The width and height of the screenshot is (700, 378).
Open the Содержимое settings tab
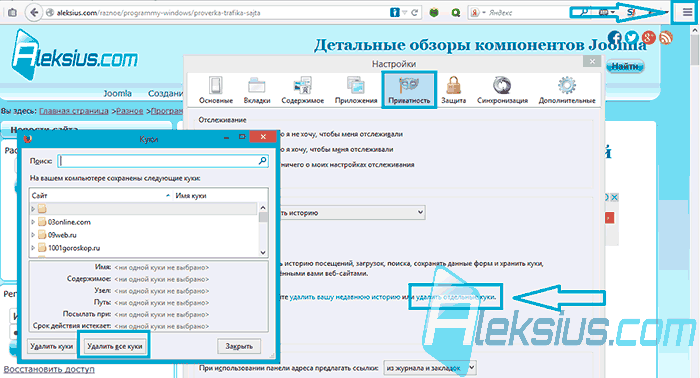coord(303,90)
